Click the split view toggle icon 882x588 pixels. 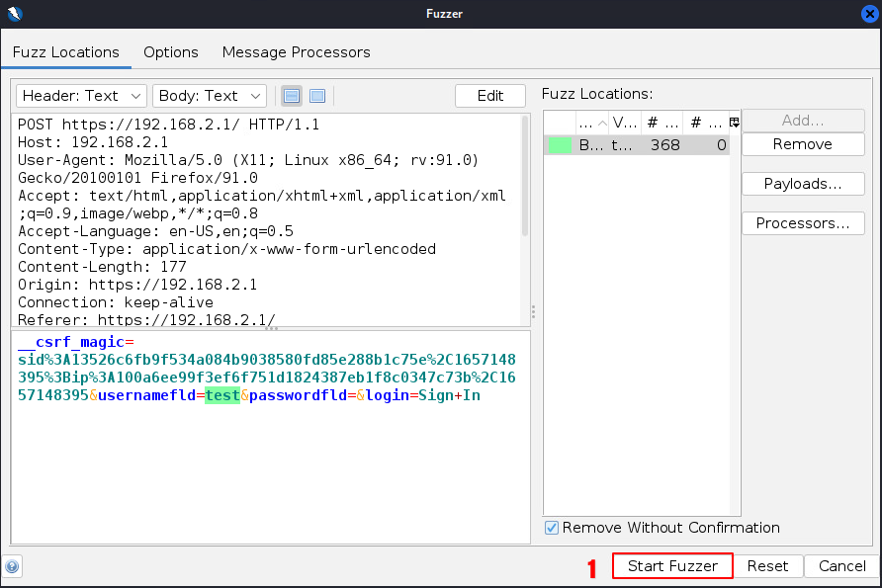292,96
